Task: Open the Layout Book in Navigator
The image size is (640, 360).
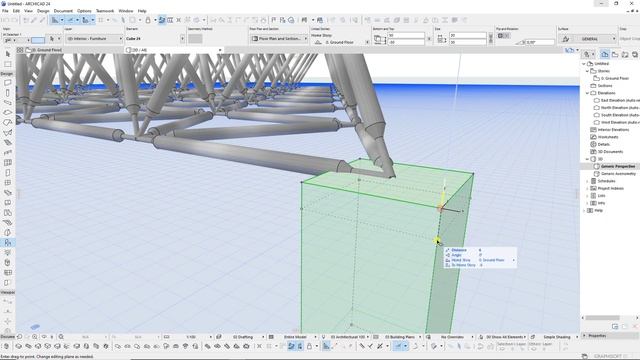Action: coord(624,54)
